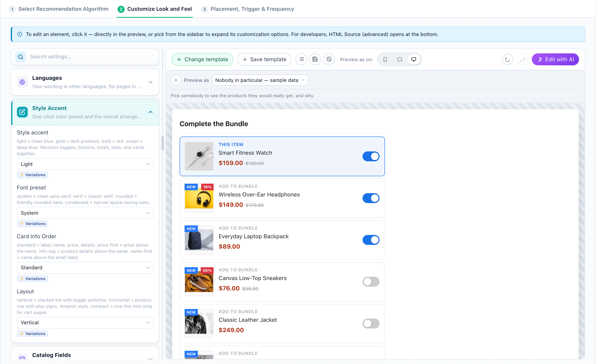Click the undo arrow icon
596x364 pixels.
coord(507,59)
